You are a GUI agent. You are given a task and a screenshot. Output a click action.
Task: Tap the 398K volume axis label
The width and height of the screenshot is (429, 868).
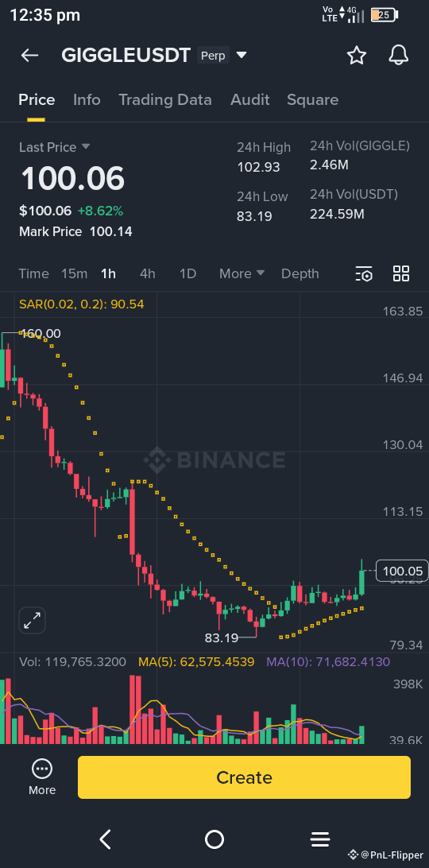coord(408,684)
